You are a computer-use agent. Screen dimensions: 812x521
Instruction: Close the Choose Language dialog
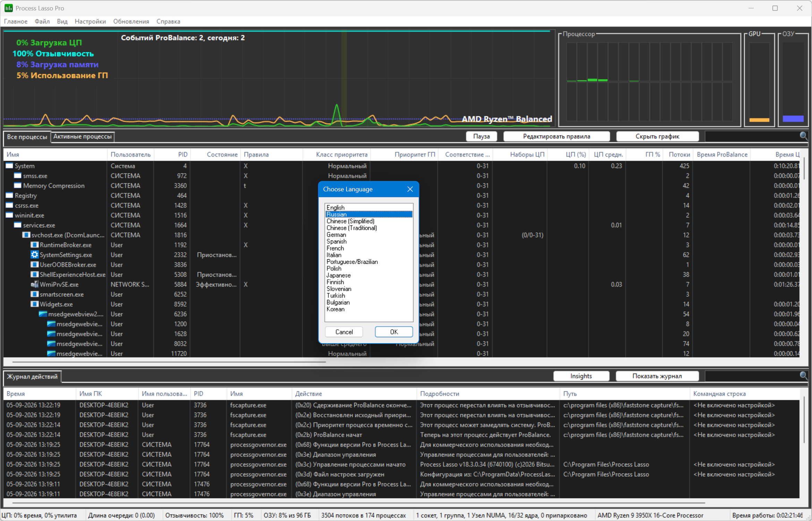click(410, 189)
